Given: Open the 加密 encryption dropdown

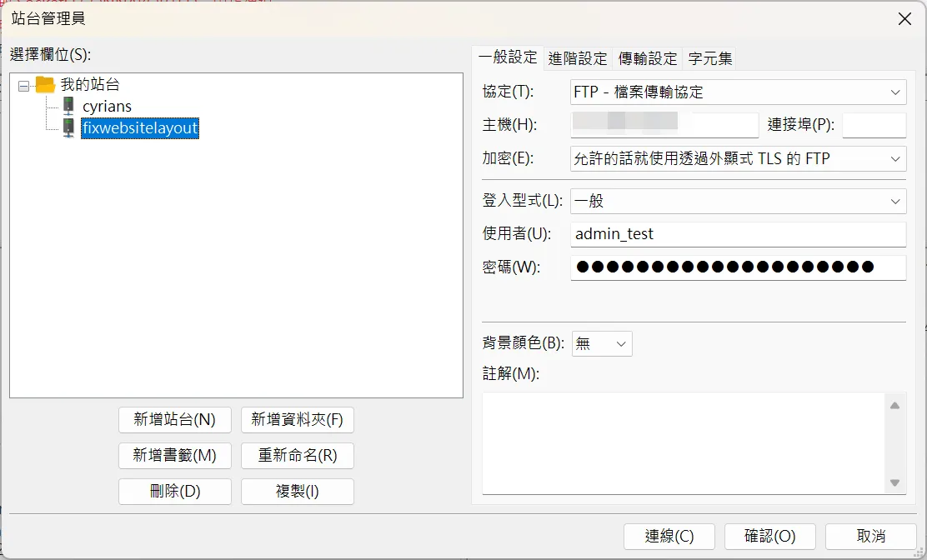Looking at the screenshot, I should [738, 158].
